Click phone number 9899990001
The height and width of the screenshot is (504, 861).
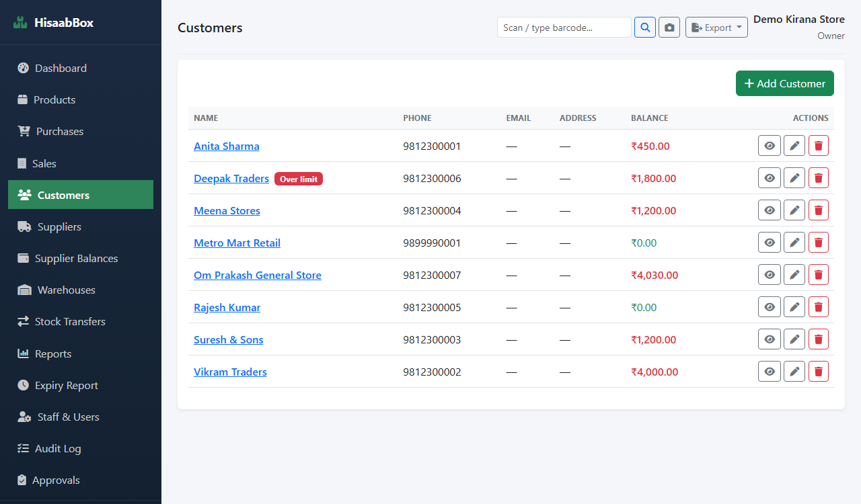(x=432, y=243)
